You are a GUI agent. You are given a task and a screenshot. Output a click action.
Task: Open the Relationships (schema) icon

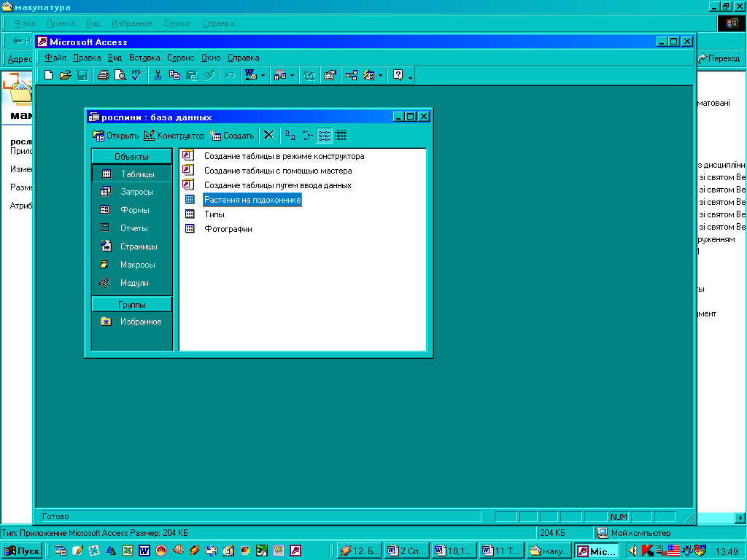[352, 75]
